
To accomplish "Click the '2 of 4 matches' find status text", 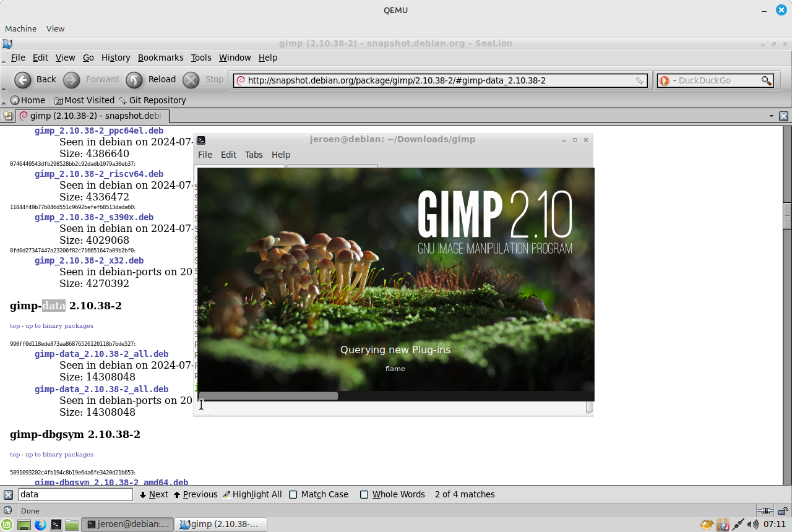I will 465,494.
